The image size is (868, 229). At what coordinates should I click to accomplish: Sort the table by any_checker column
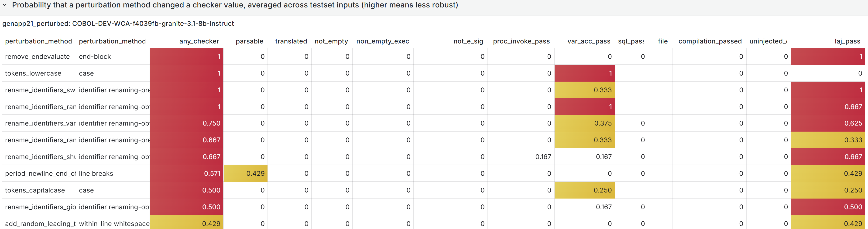tap(199, 41)
